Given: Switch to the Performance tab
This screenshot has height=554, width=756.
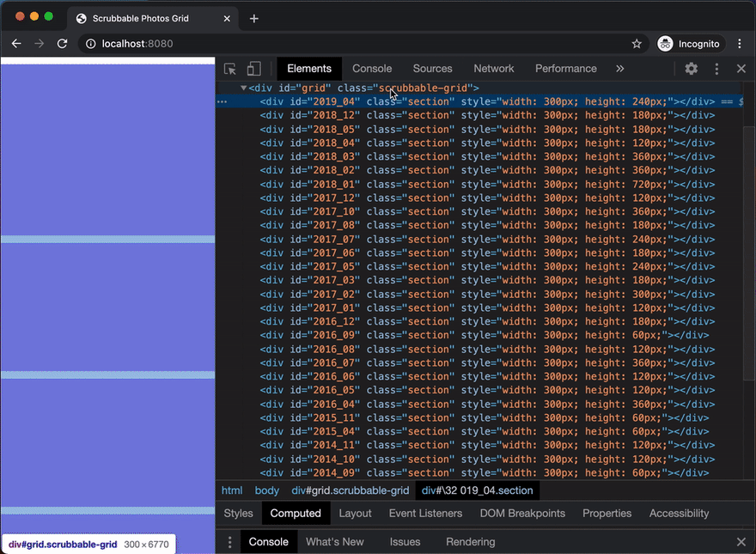Looking at the screenshot, I should point(565,69).
